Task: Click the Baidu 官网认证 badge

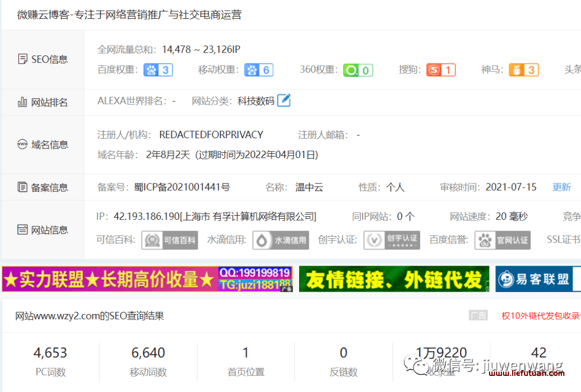Action: pyautogui.click(x=502, y=240)
